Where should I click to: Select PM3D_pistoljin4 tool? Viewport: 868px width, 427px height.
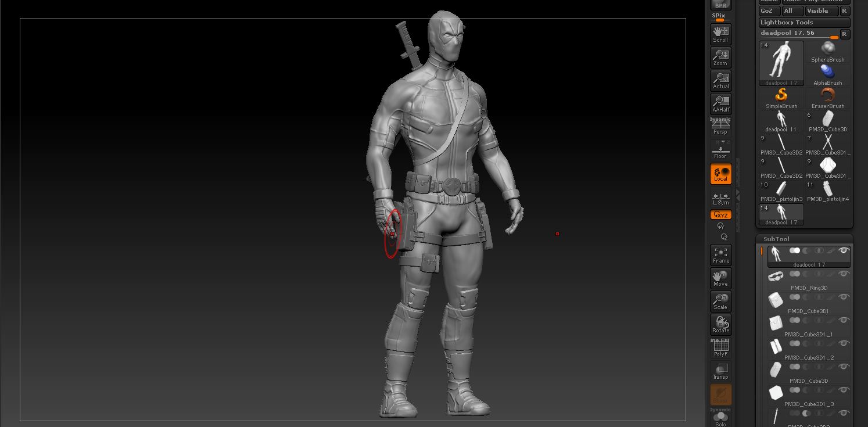[x=827, y=191]
